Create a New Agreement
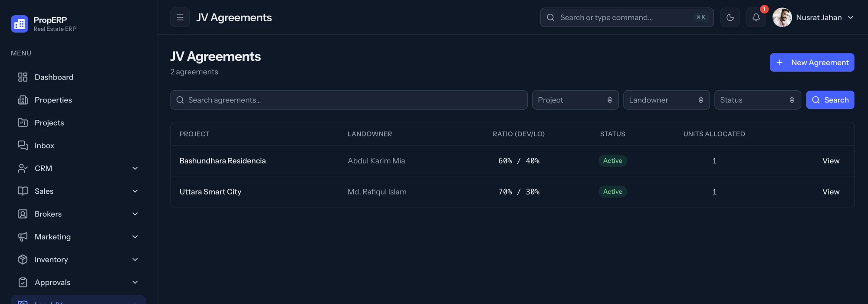The height and width of the screenshot is (304, 868). (812, 63)
